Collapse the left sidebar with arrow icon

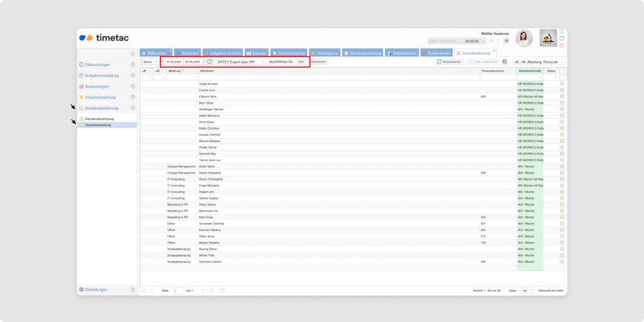pos(132,54)
